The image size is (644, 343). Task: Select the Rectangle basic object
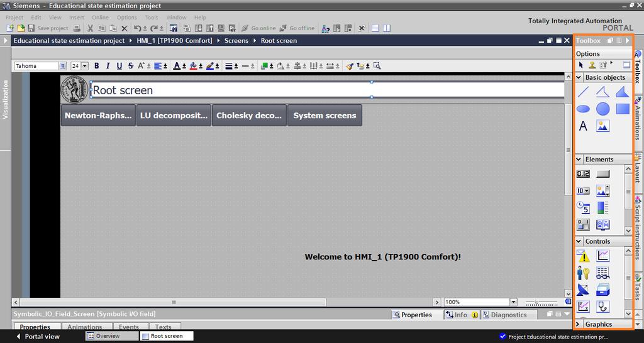[x=623, y=109]
